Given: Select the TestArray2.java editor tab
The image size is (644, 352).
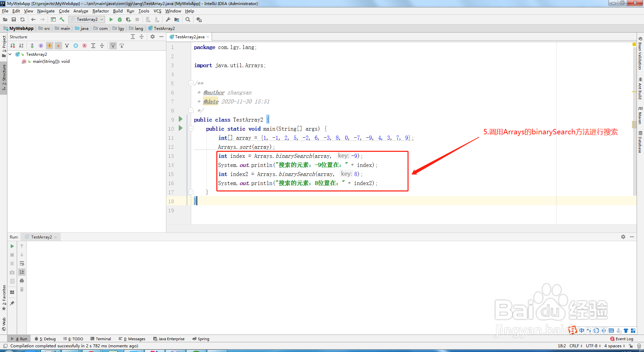Looking at the screenshot, I should pyautogui.click(x=190, y=37).
